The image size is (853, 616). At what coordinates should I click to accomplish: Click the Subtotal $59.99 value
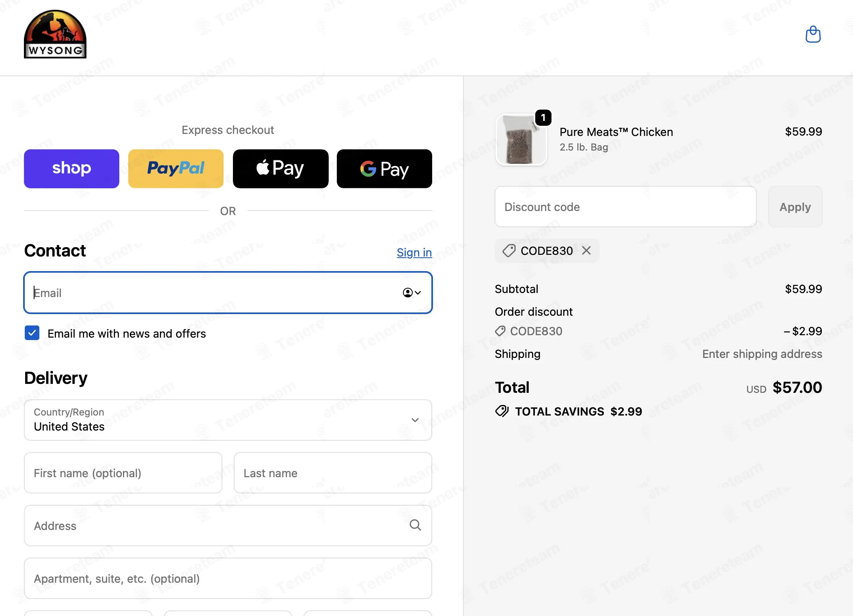(803, 289)
